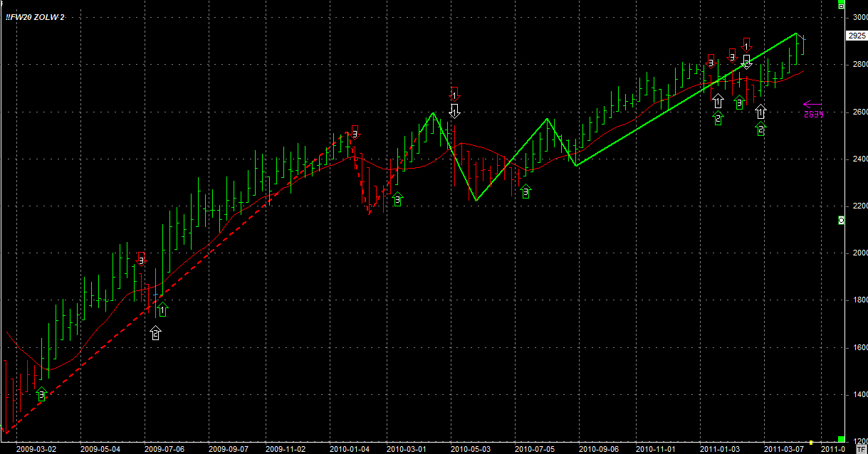This screenshot has width=868, height=454.
Task: Select the yellow marker on the time axis
Action: pyautogui.click(x=811, y=442)
